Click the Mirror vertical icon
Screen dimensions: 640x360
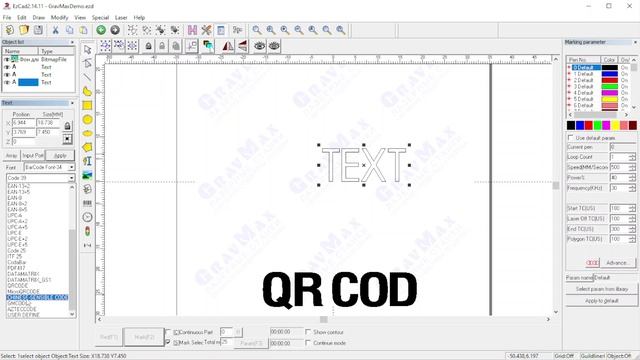(x=242, y=46)
